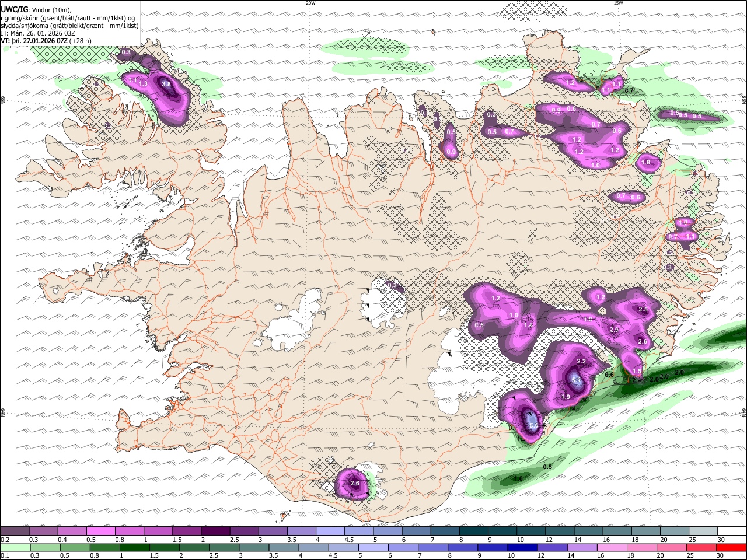The height and width of the screenshot is (560, 747).
Task: Click the init time 'IT: Mán. 26. 01. 2026 03Z'
Action: [x=38, y=33]
